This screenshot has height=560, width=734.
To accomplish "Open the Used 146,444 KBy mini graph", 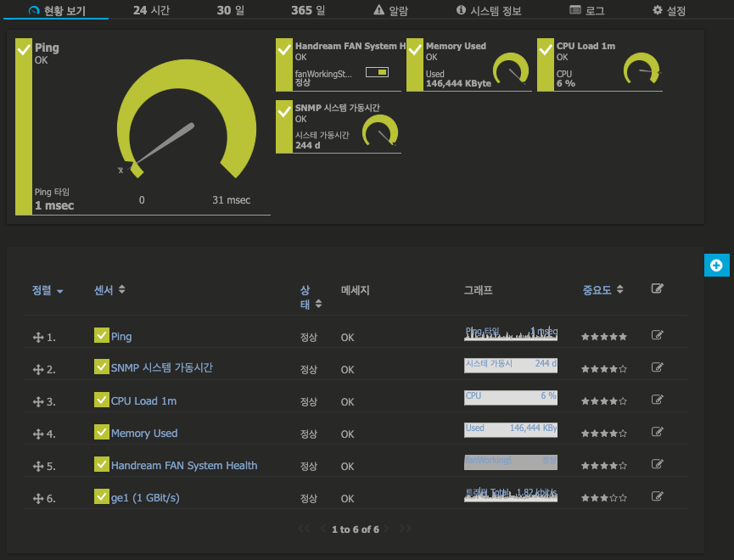I will 511,430.
